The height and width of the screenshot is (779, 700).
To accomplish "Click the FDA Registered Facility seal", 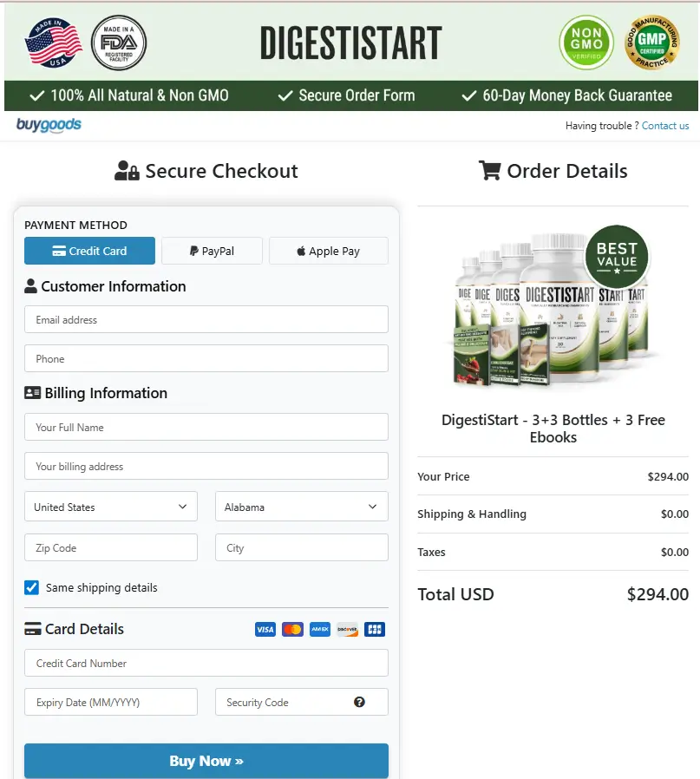I will point(119,41).
